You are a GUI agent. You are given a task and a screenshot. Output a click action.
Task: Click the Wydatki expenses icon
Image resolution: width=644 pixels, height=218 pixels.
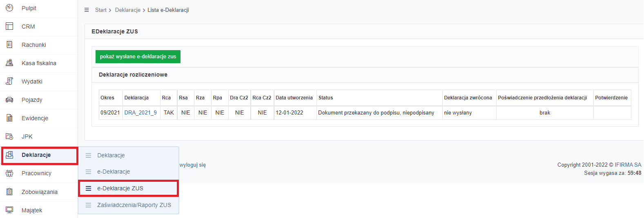click(x=9, y=81)
